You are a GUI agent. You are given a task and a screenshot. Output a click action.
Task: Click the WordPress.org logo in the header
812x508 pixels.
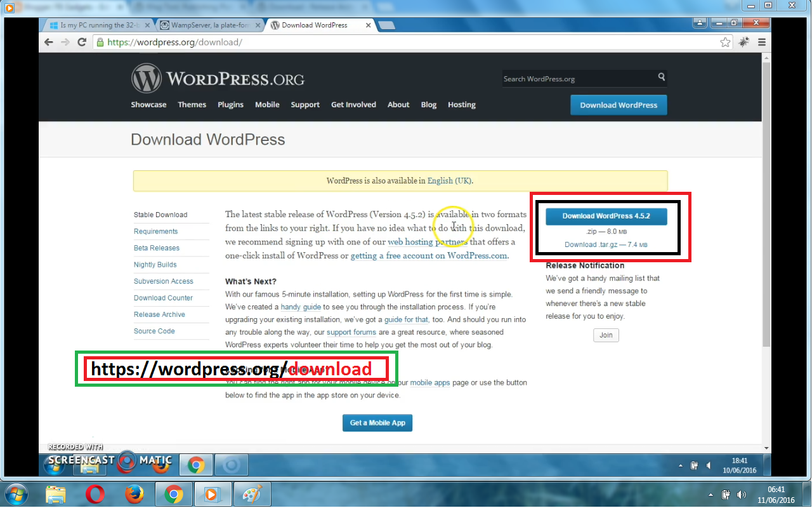point(218,79)
